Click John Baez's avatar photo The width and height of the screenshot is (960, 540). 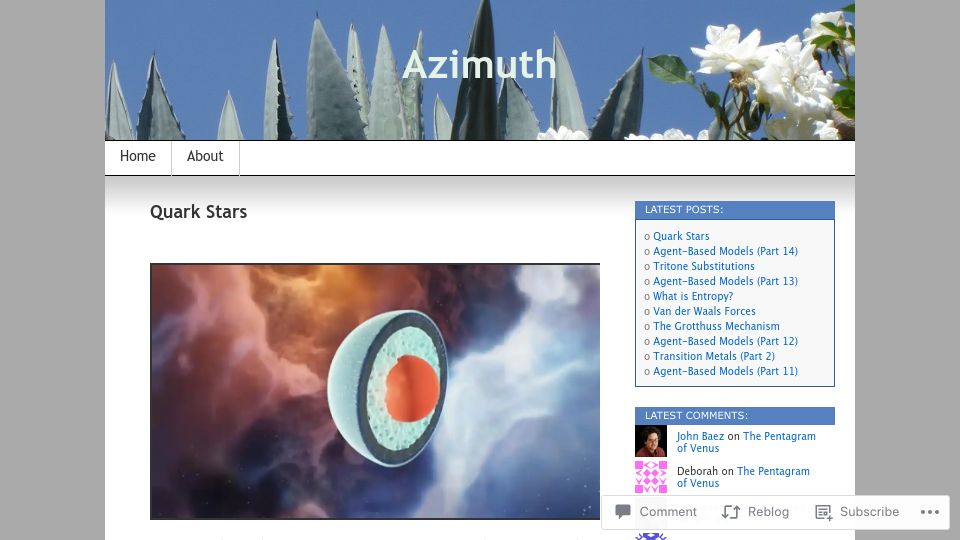click(651, 441)
